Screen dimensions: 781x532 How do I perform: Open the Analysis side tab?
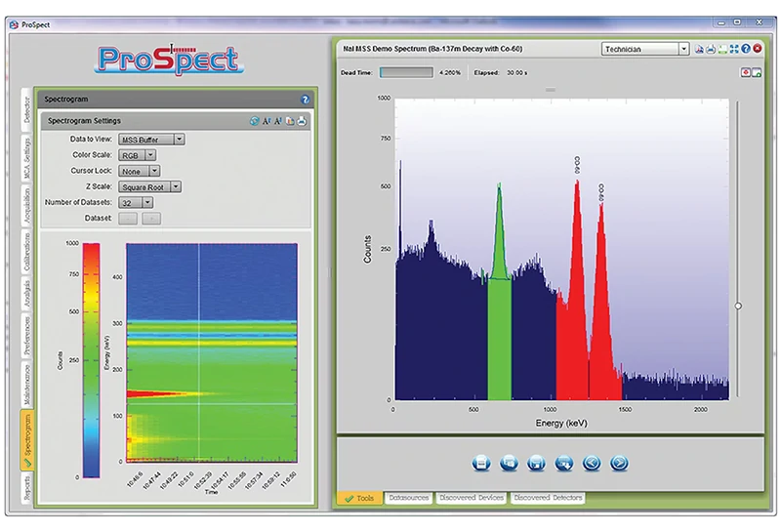coord(27,293)
